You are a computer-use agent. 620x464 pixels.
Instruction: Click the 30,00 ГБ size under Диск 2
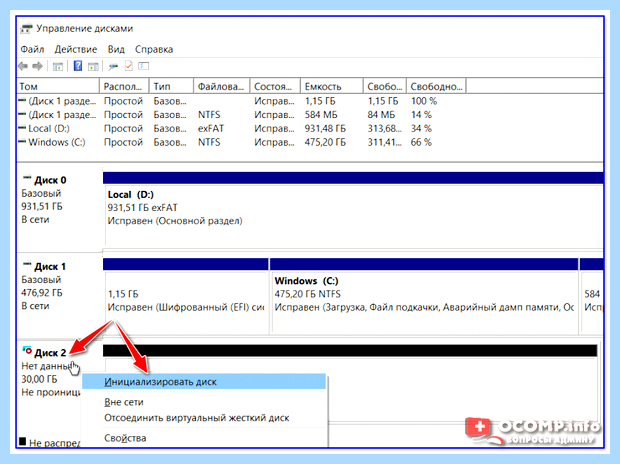tap(39, 379)
